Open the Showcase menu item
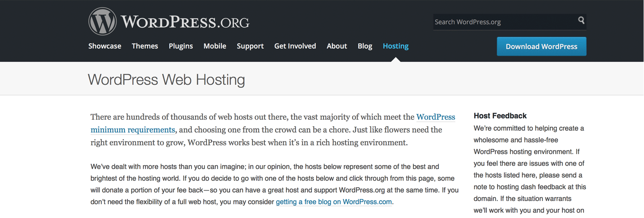The height and width of the screenshot is (218, 644). click(105, 46)
